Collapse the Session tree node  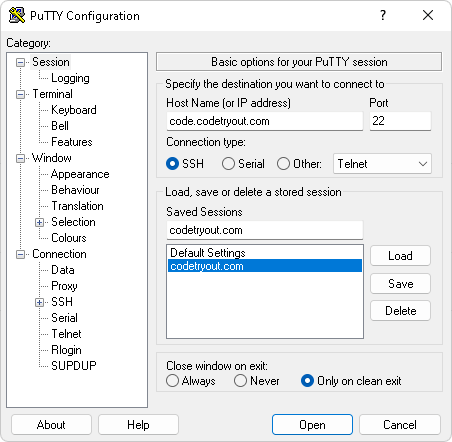(x=20, y=62)
